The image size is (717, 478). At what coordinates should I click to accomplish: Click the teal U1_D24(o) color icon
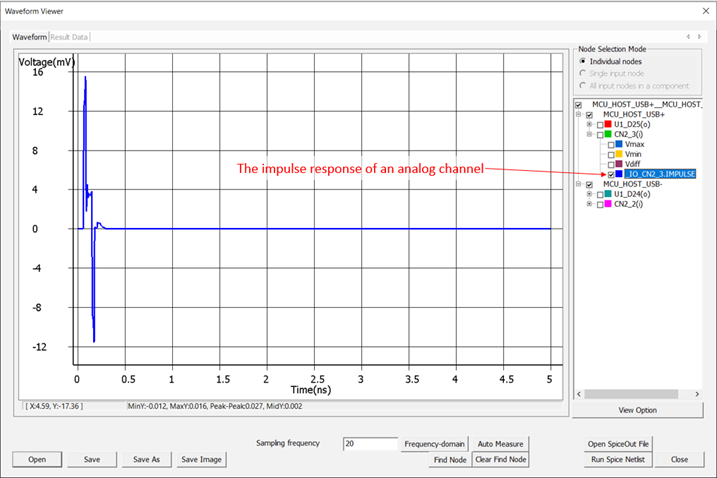[x=609, y=194]
